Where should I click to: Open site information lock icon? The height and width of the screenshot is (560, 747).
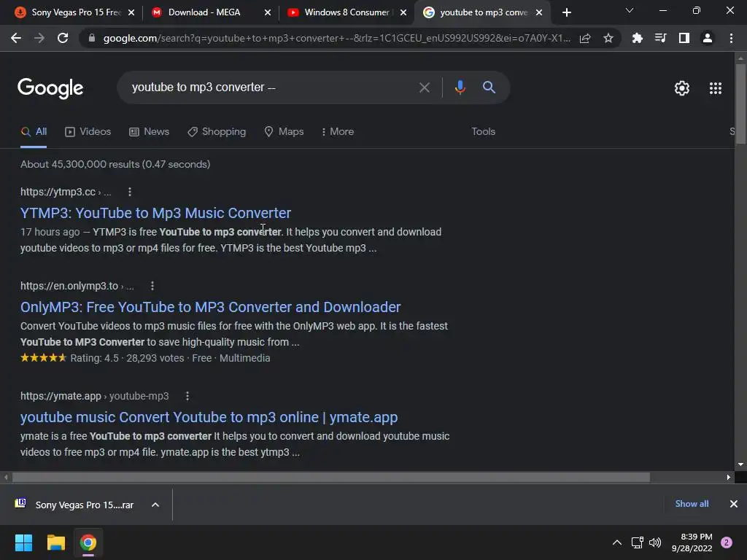tap(91, 38)
